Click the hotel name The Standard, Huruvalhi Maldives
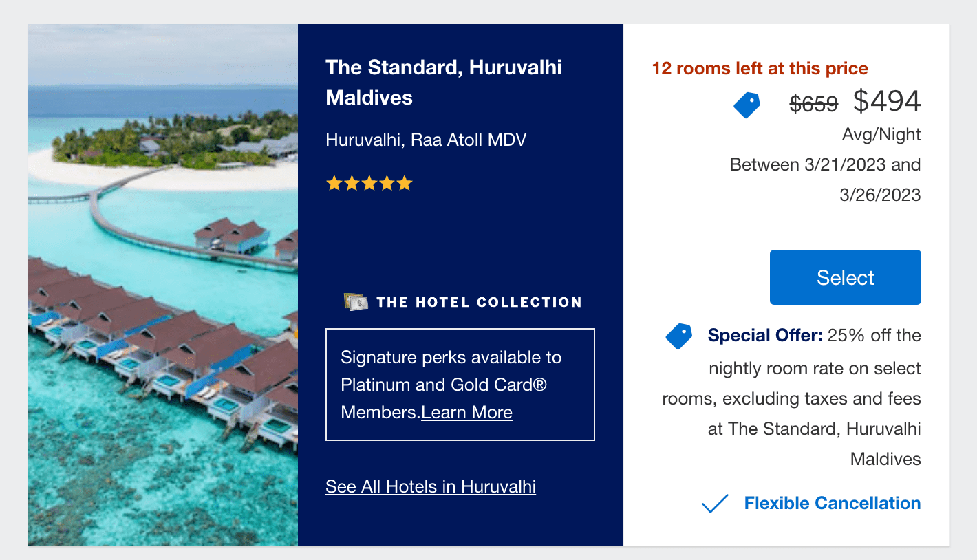The width and height of the screenshot is (977, 560). click(x=444, y=81)
